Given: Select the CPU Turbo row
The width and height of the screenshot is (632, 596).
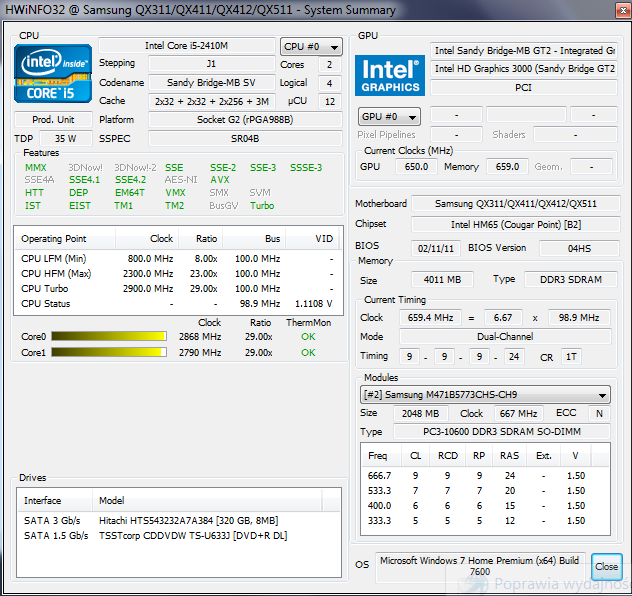Looking at the screenshot, I should 177,289.
